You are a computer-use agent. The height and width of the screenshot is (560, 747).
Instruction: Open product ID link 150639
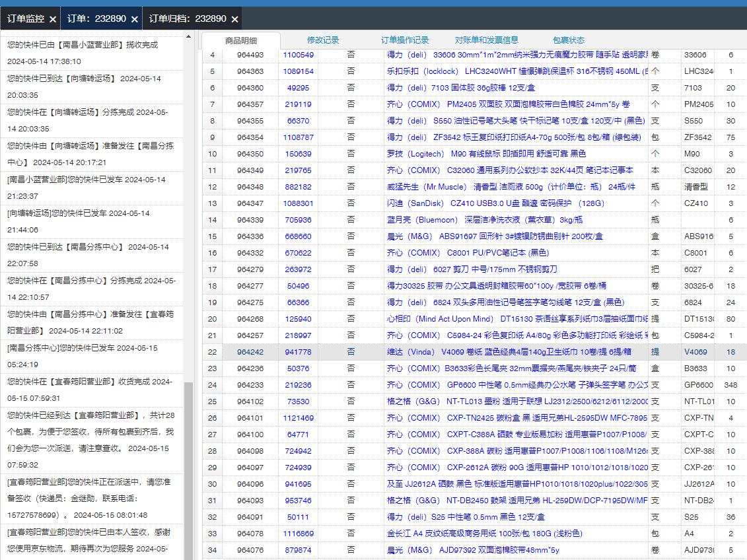[x=299, y=154]
